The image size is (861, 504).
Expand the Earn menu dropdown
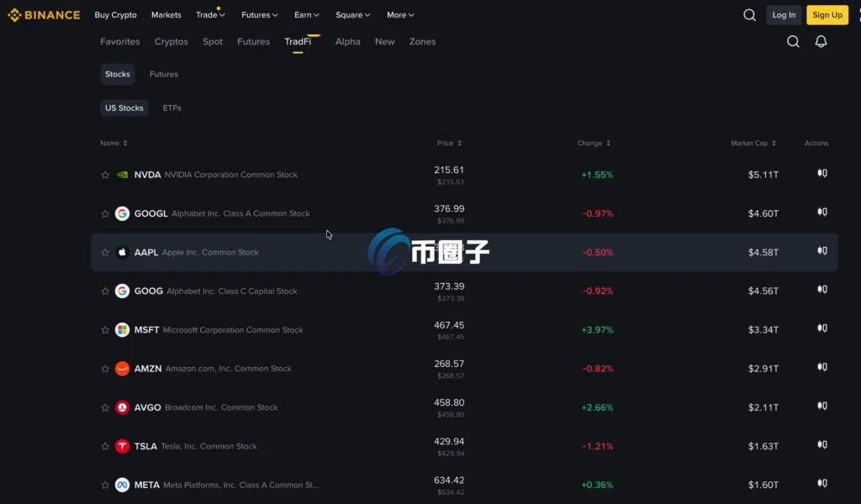coord(306,15)
